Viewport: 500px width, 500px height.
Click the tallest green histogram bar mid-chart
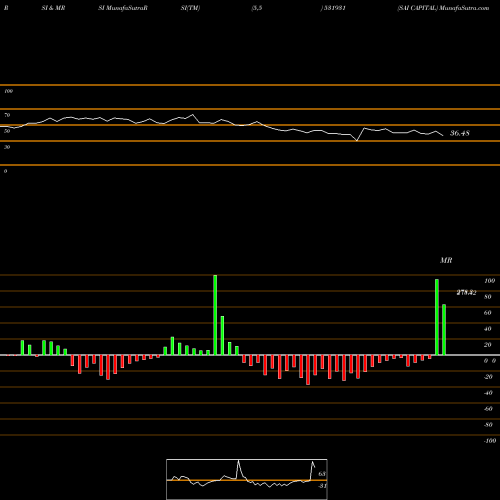point(215,315)
